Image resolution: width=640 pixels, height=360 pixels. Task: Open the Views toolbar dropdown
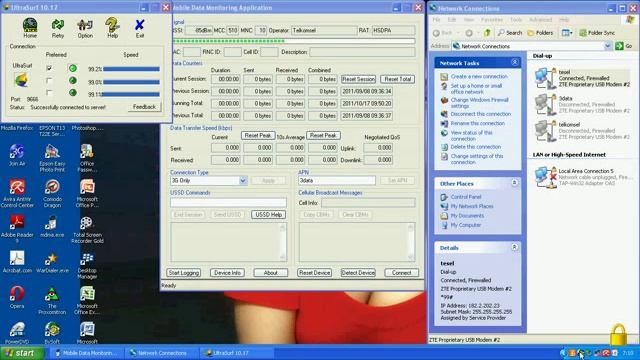(x=566, y=33)
